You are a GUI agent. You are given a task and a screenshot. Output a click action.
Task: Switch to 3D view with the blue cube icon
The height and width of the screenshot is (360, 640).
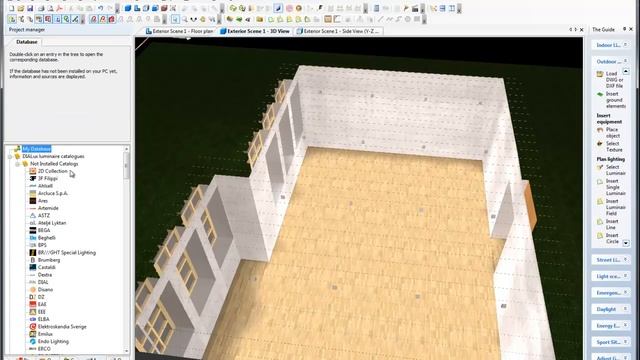[128, 8]
